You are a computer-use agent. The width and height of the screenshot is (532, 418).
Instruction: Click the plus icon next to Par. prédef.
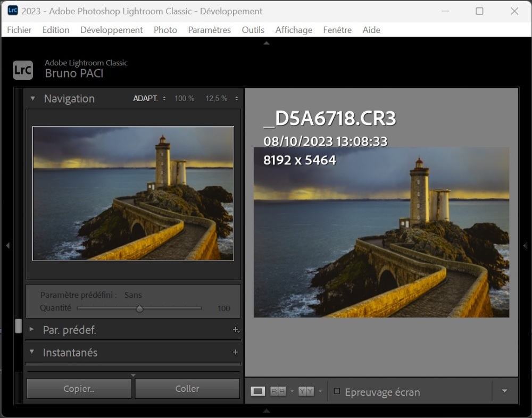[236, 330]
